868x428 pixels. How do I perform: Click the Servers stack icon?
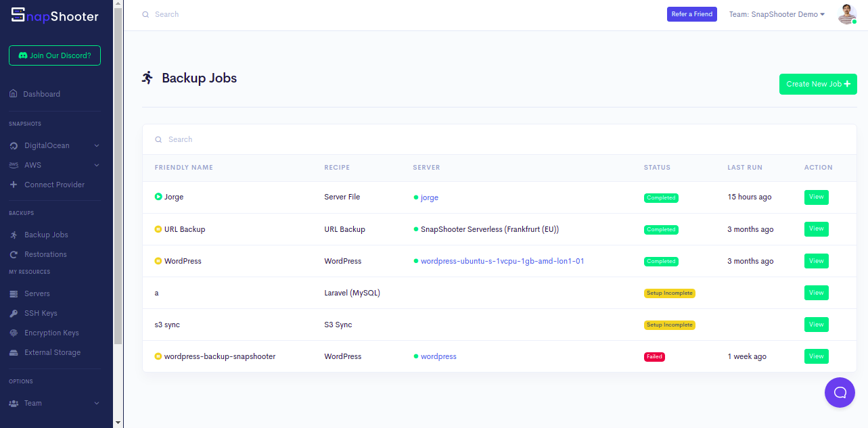tap(14, 293)
